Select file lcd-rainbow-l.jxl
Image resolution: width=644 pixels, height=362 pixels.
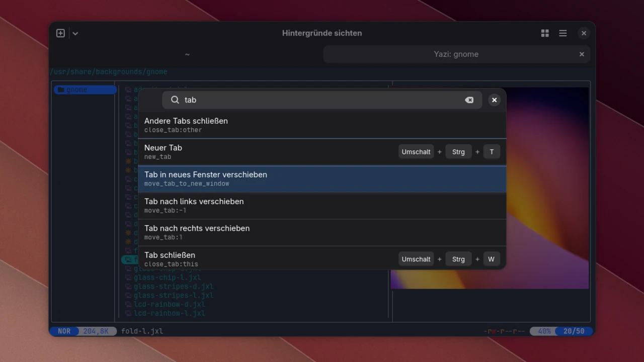coord(170,313)
